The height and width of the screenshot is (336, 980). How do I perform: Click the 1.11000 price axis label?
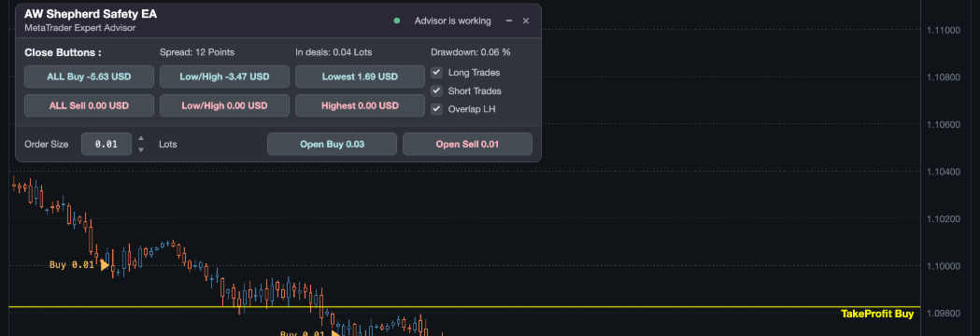tap(944, 31)
